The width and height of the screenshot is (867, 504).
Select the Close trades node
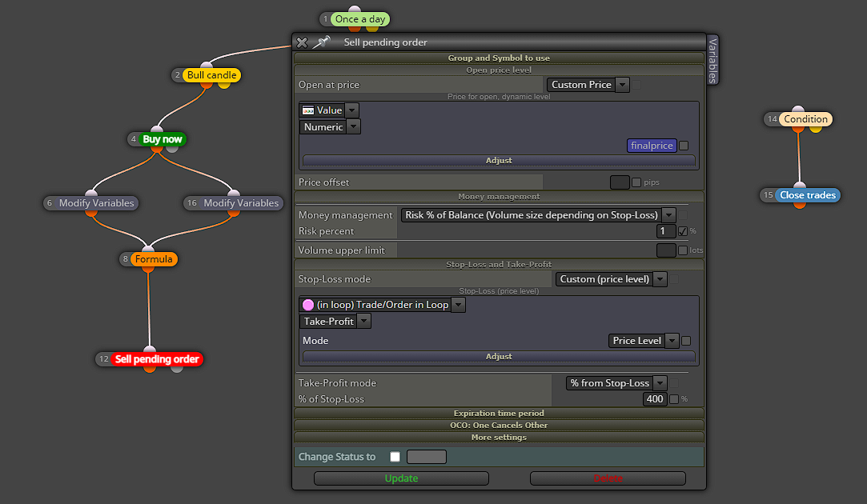(x=807, y=195)
